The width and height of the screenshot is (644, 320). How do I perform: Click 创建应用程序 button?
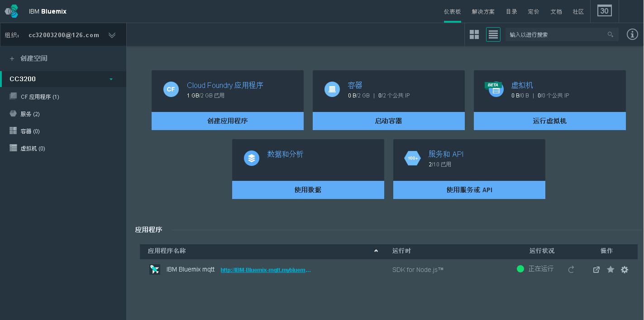click(x=228, y=121)
